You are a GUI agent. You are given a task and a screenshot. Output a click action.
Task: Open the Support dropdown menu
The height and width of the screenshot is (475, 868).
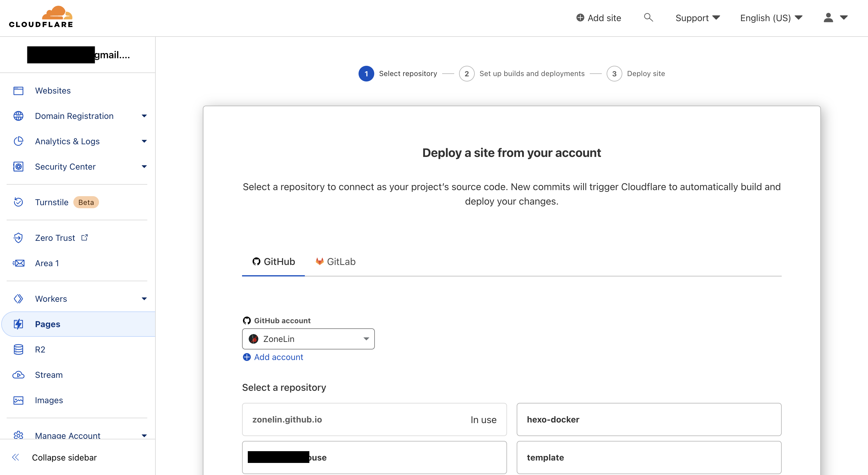pos(697,18)
